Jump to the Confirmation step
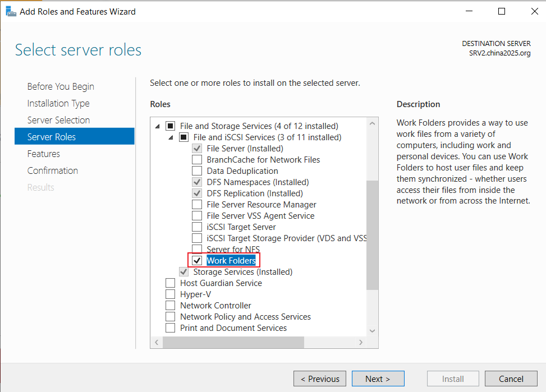Image resolution: width=546 pixels, height=392 pixels. coord(53,170)
